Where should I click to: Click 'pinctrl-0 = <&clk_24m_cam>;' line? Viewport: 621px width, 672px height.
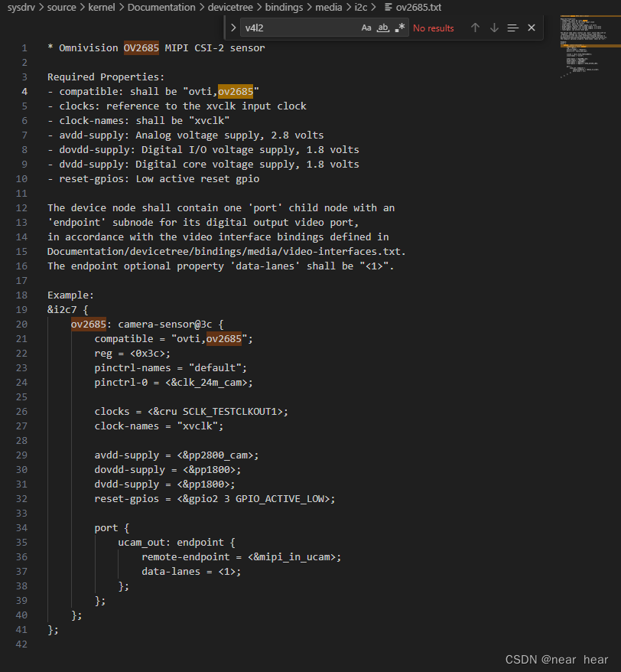point(174,382)
